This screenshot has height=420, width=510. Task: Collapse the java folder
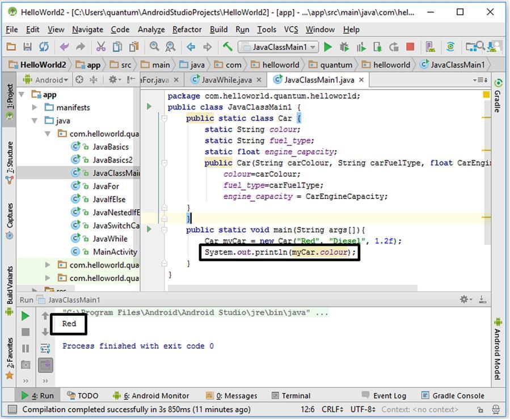35,121
